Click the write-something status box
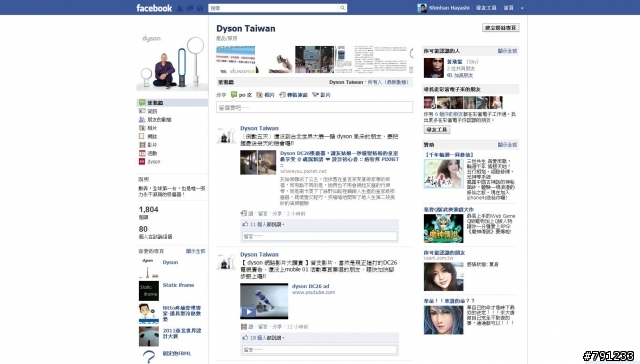This screenshot has height=364, width=640. pyautogui.click(x=314, y=107)
